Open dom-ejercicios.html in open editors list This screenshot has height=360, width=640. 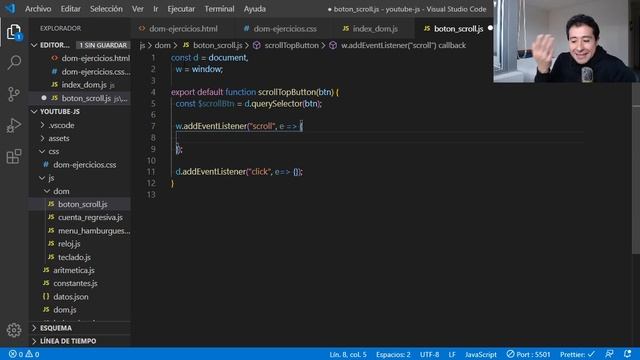tap(80, 58)
